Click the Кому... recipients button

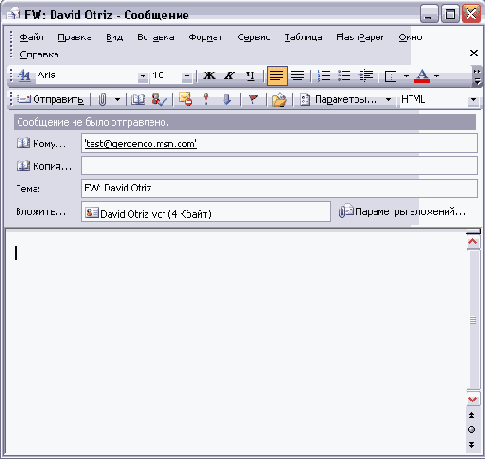pos(42,144)
